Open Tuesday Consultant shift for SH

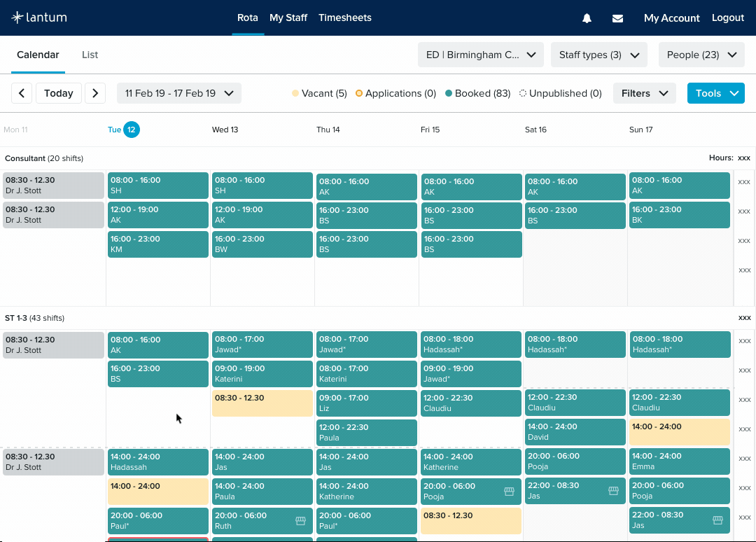[x=158, y=185]
